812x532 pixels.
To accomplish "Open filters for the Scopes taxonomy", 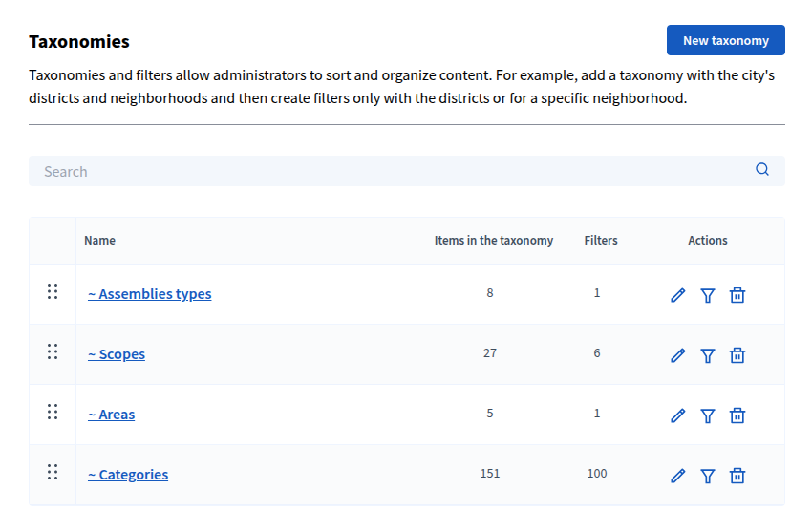I will (x=708, y=355).
